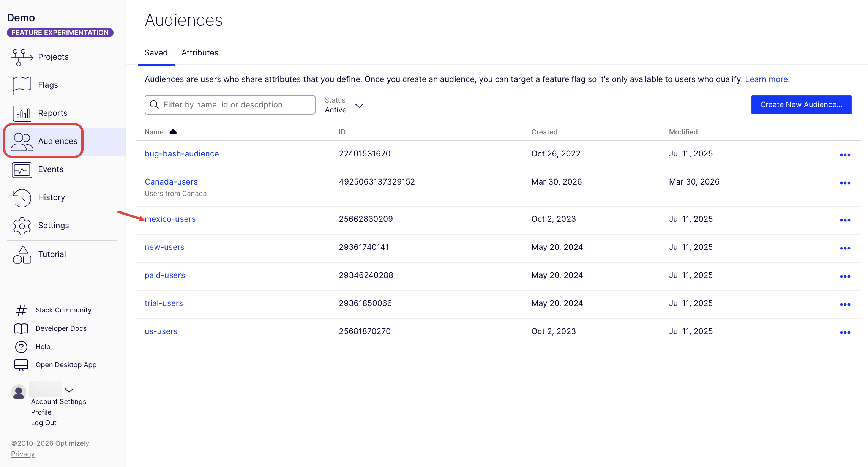Sort audiences by Name column arrow
The height and width of the screenshot is (467, 868).
coord(173,132)
